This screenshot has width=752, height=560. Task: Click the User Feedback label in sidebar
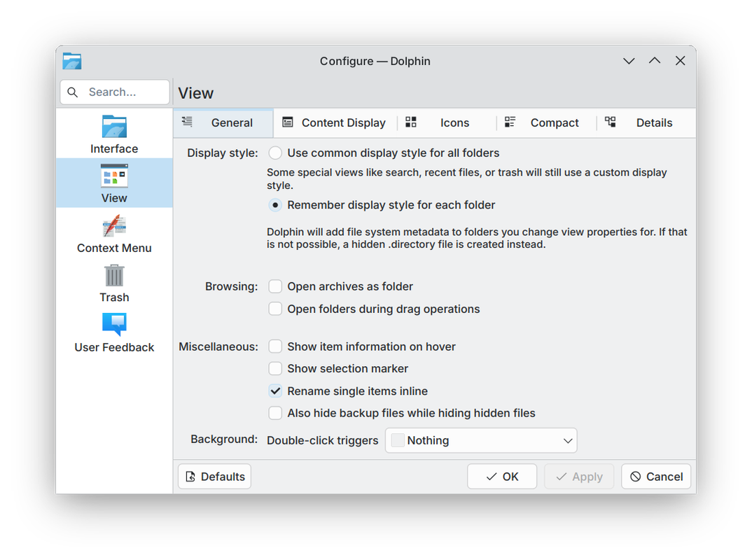[114, 347]
